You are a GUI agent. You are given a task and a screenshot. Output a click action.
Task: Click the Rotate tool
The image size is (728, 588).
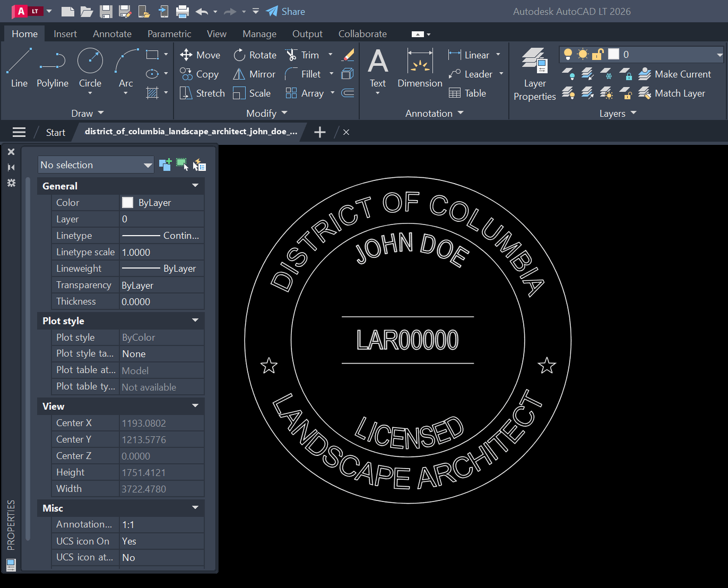click(x=255, y=55)
